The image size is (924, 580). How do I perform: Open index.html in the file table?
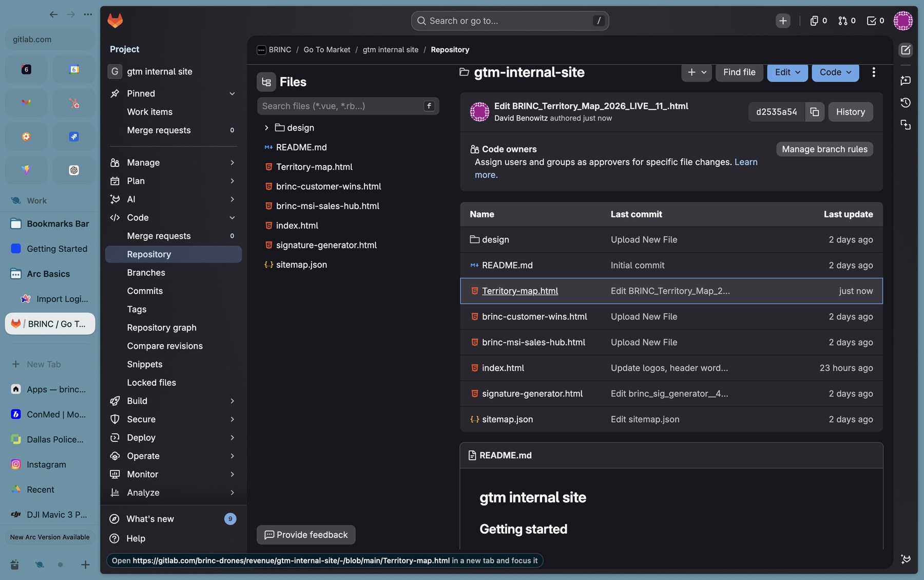(x=503, y=368)
